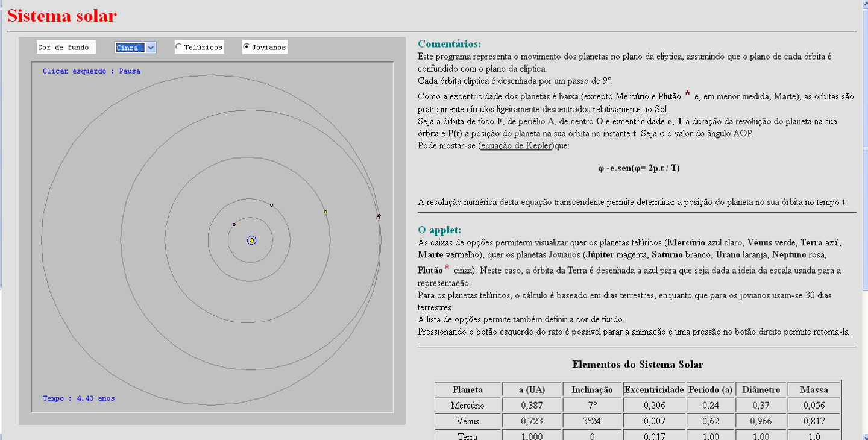Viewport: 868px width, 440px height.
Task: Click the gray Pluto planet dot
Action: (x=379, y=215)
